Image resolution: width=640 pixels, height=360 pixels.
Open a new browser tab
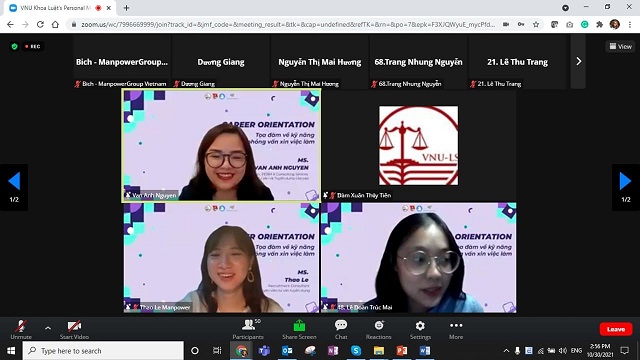coord(127,8)
